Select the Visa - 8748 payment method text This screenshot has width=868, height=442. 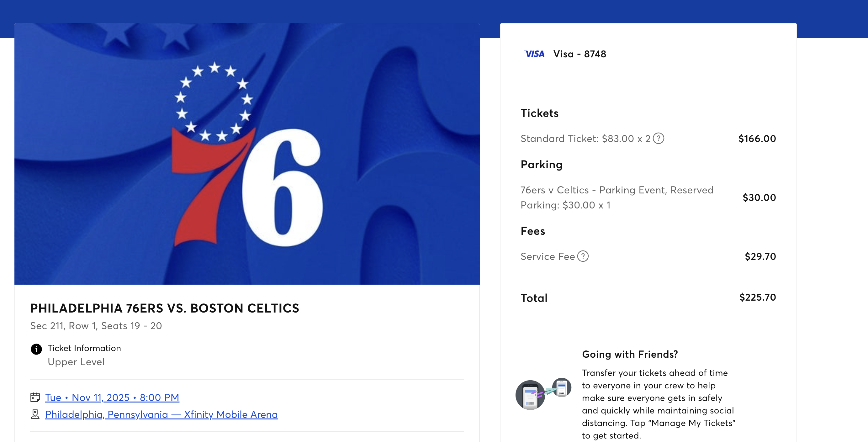[x=580, y=54]
